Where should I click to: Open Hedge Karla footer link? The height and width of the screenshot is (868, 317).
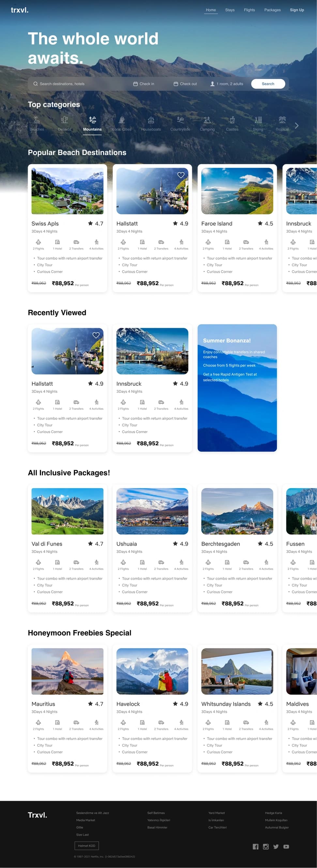(274, 813)
